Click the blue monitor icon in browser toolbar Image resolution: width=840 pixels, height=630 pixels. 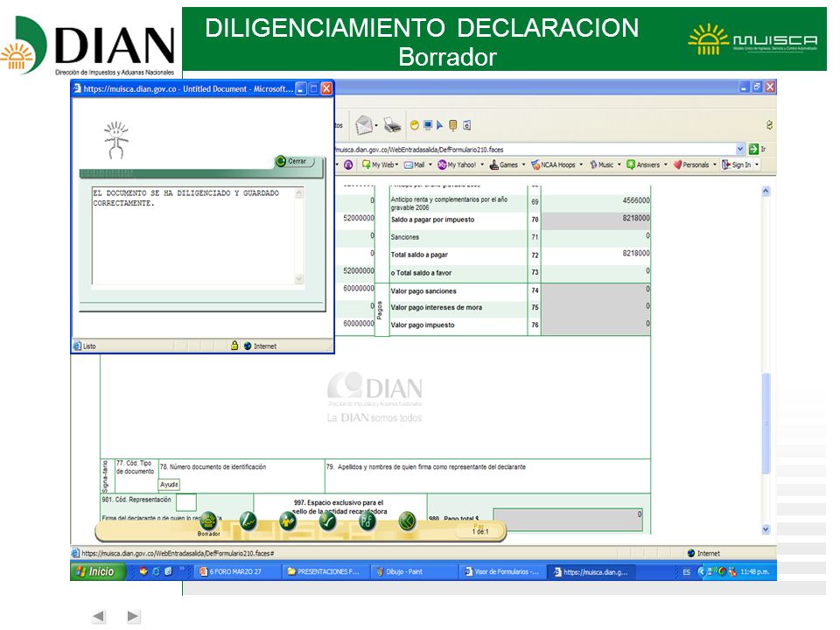(x=428, y=125)
